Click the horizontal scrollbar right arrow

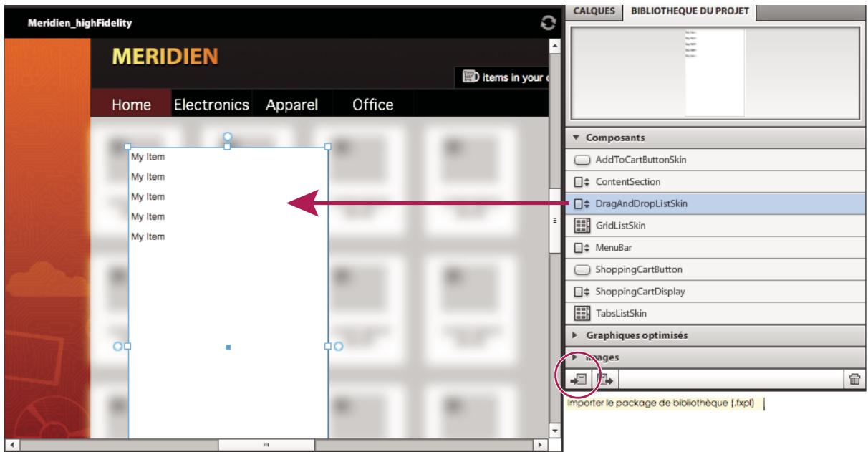tap(541, 444)
